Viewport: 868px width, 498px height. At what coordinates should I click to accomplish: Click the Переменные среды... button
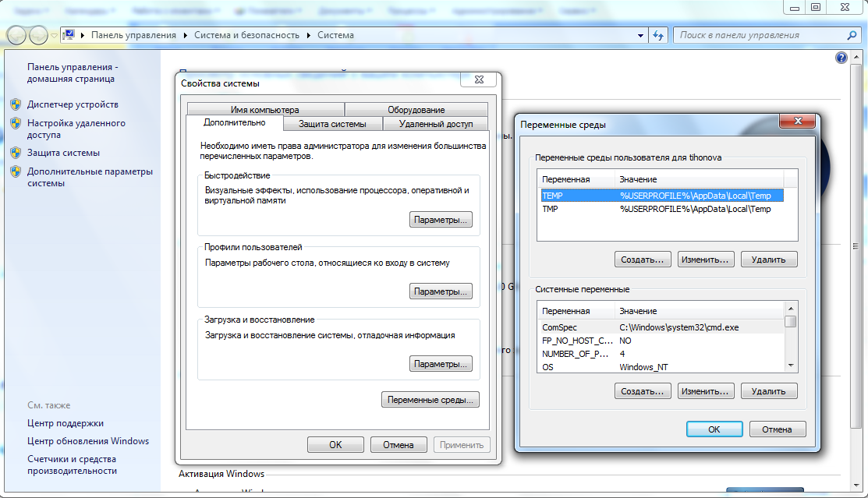(x=430, y=400)
